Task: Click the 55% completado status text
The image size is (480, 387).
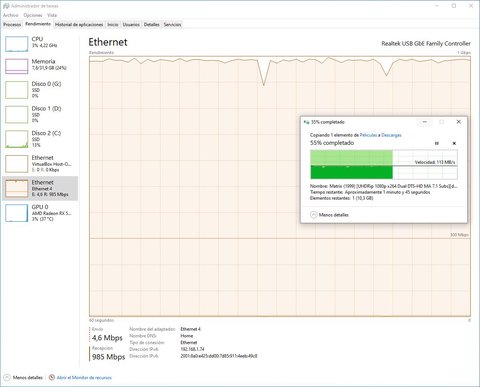Action: 332,143
